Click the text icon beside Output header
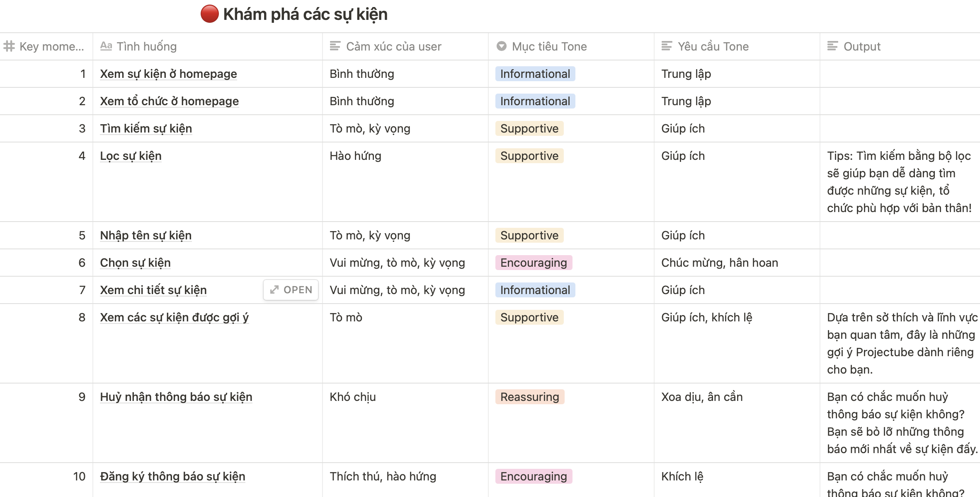Screen dimensions: 980x497 (x=832, y=46)
